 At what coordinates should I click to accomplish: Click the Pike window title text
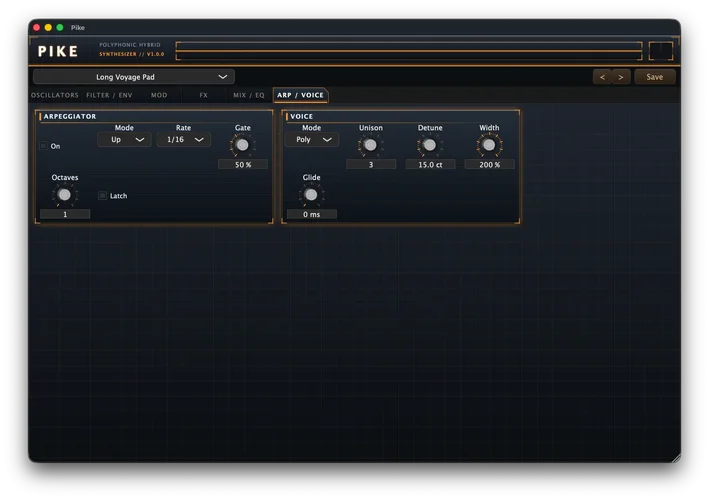point(78,28)
